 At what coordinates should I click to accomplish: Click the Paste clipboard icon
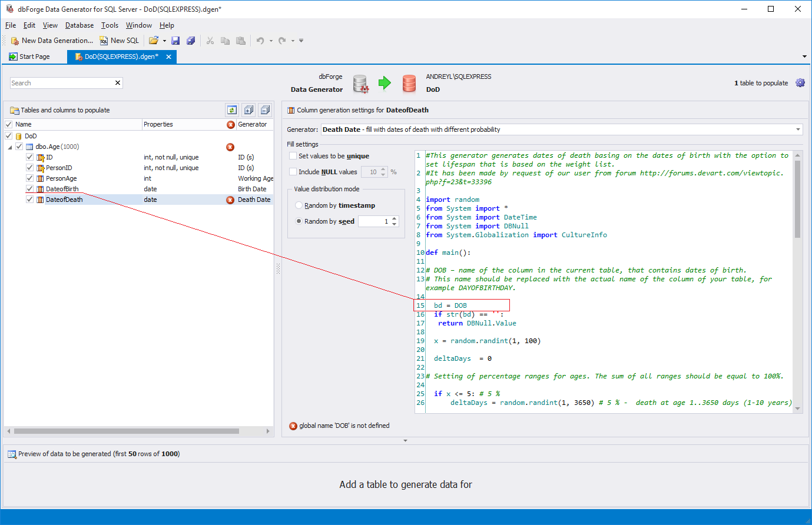[x=240, y=41]
